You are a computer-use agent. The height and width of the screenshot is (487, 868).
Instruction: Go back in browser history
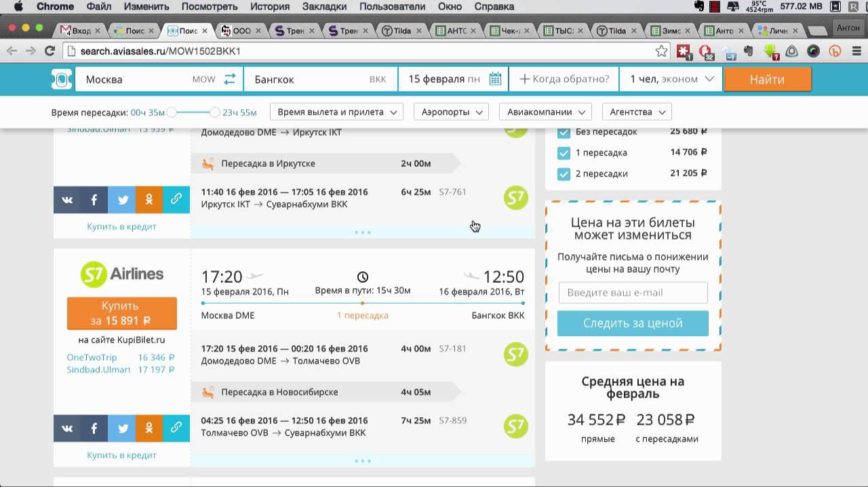[12, 51]
